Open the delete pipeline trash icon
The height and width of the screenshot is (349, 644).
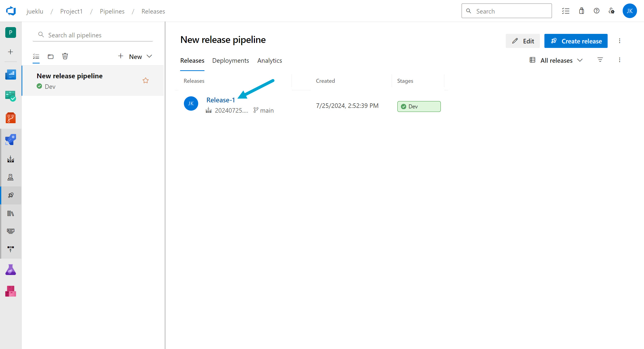(65, 56)
